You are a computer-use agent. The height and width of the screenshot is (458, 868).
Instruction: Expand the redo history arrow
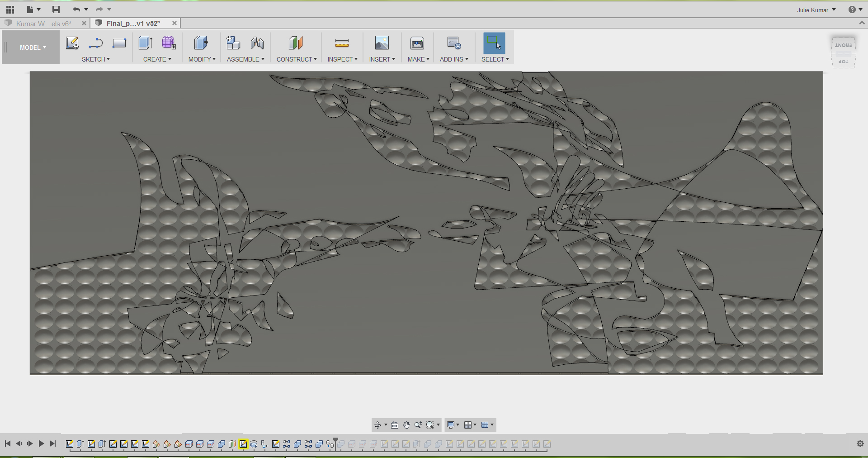coord(109,10)
